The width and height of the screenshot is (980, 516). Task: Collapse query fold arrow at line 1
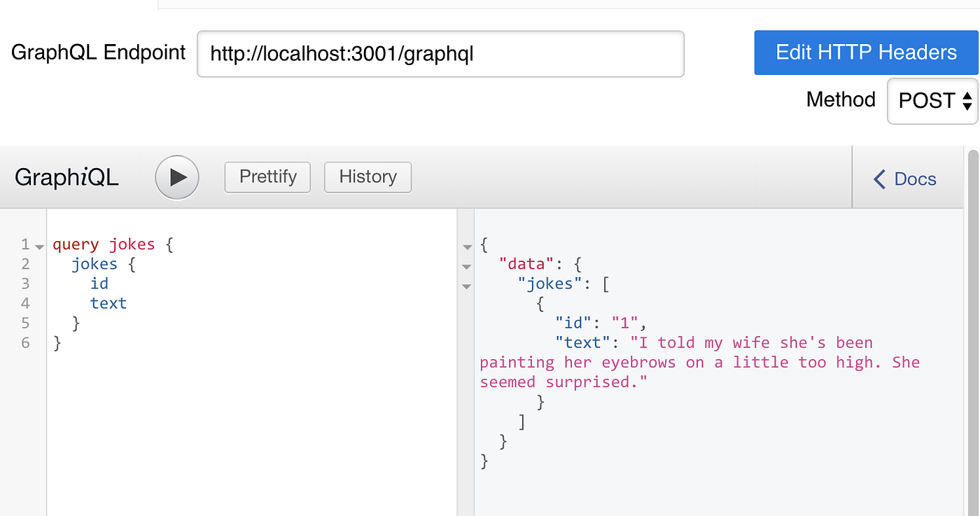(39, 246)
